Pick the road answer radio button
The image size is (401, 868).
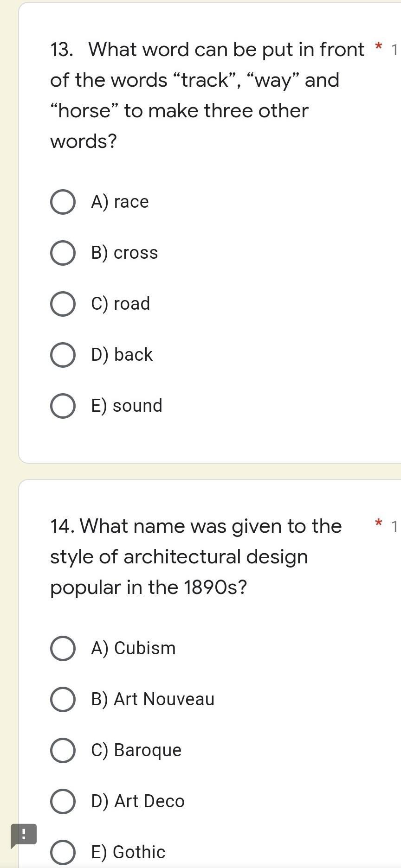click(63, 304)
